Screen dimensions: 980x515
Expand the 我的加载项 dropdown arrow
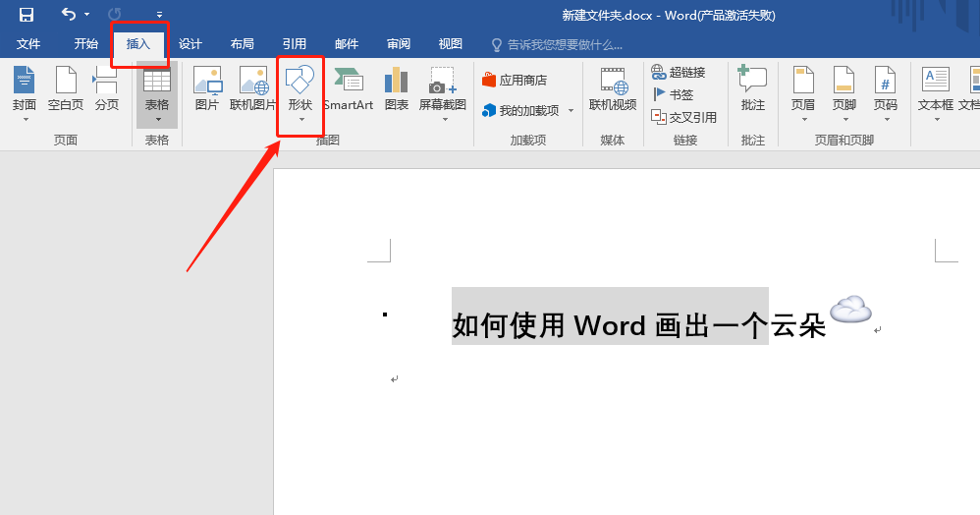point(571,111)
